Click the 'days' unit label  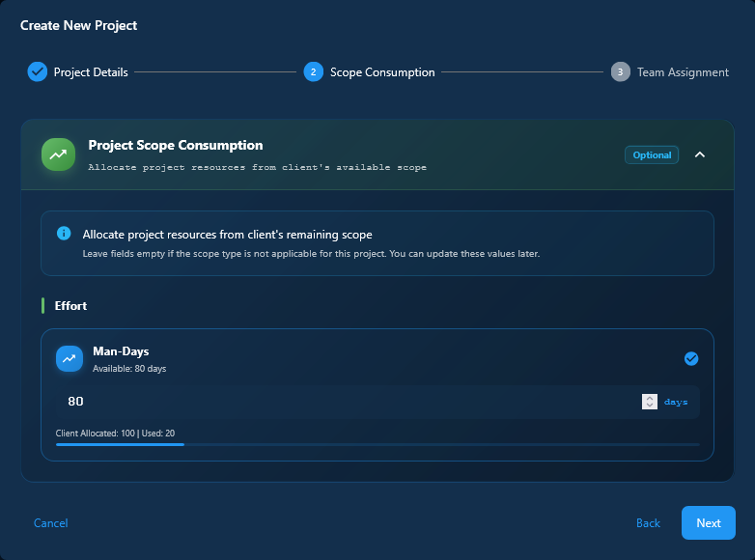click(676, 402)
